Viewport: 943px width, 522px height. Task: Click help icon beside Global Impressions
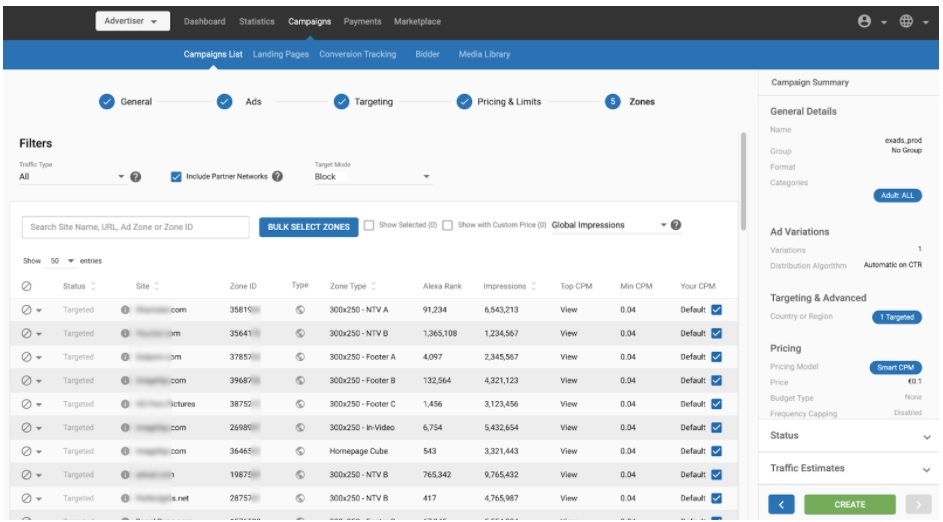pos(676,225)
